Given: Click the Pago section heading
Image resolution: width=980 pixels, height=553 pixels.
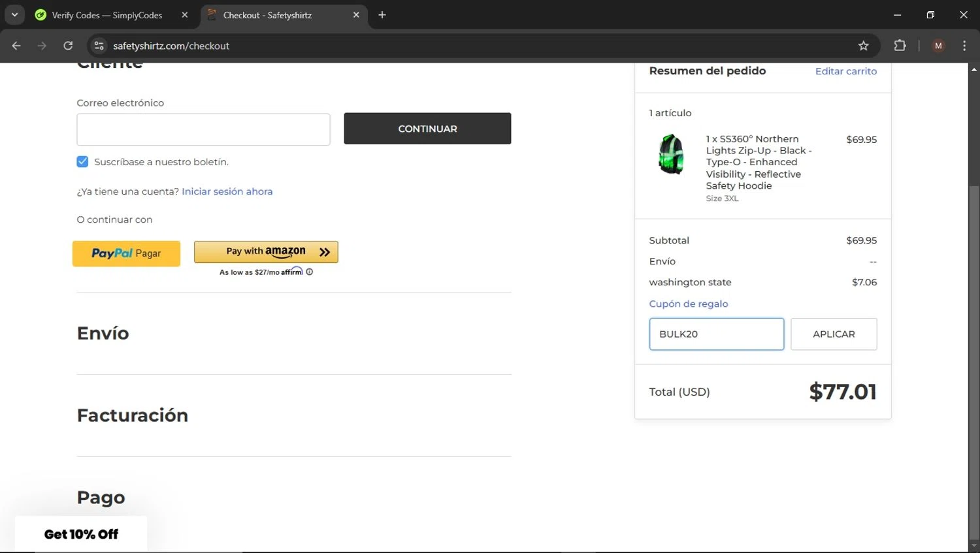Looking at the screenshot, I should point(101,498).
